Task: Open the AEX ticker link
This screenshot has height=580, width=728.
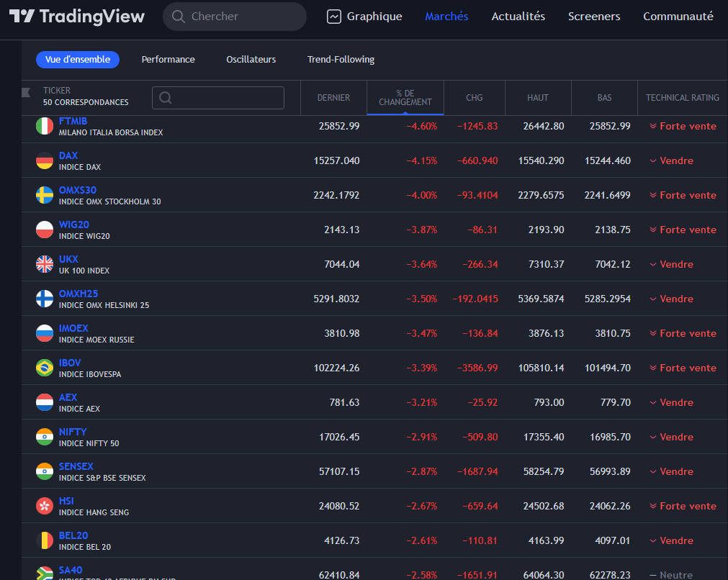Action: (x=68, y=398)
